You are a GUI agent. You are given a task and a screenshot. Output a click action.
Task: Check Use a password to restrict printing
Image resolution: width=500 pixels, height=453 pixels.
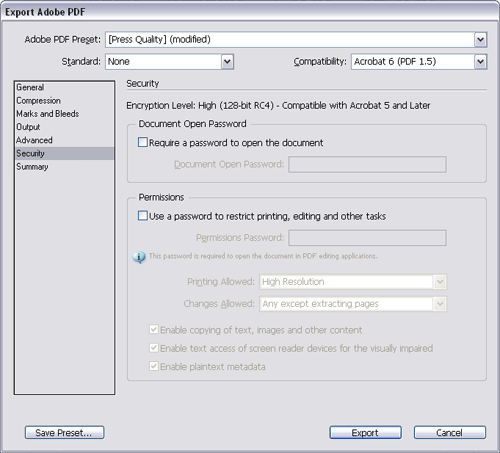143,216
